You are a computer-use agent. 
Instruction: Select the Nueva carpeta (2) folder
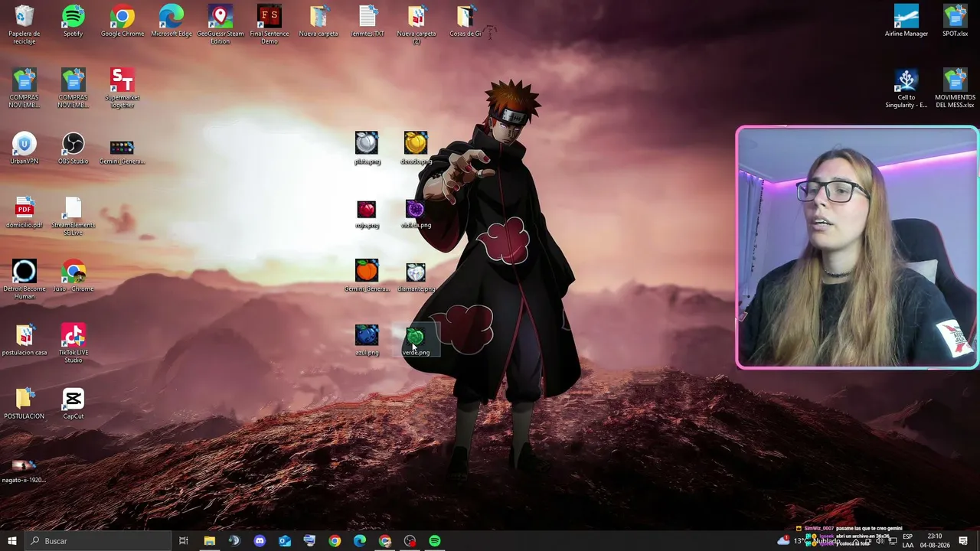point(416,24)
